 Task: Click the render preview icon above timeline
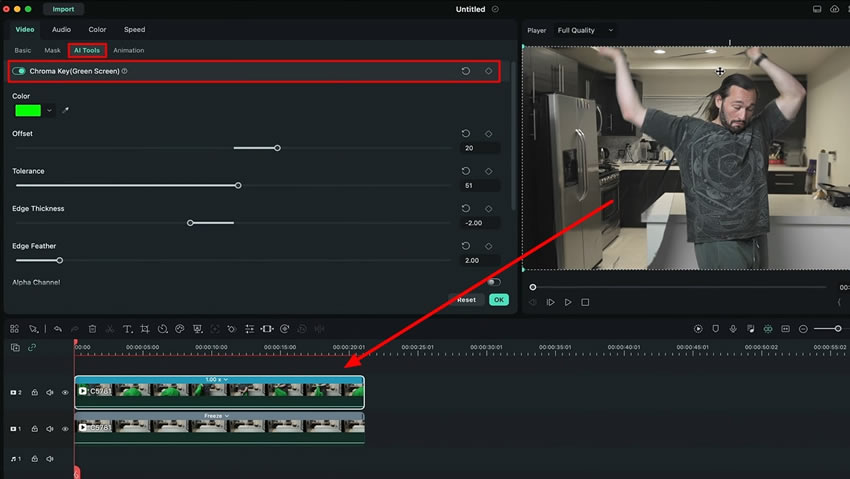(x=698, y=329)
